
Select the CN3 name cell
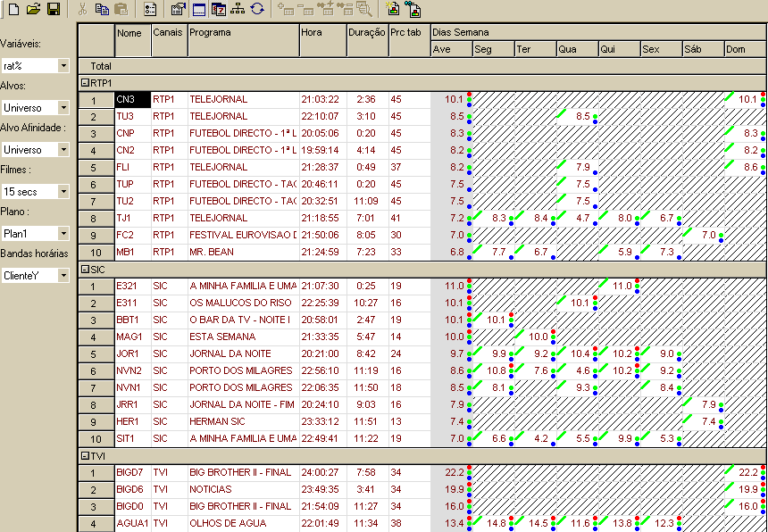(x=133, y=100)
